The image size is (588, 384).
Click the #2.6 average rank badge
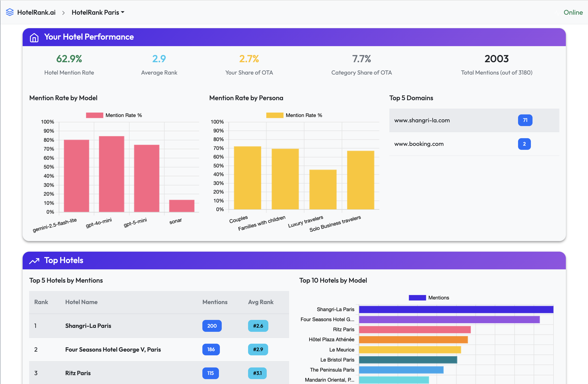tap(258, 326)
